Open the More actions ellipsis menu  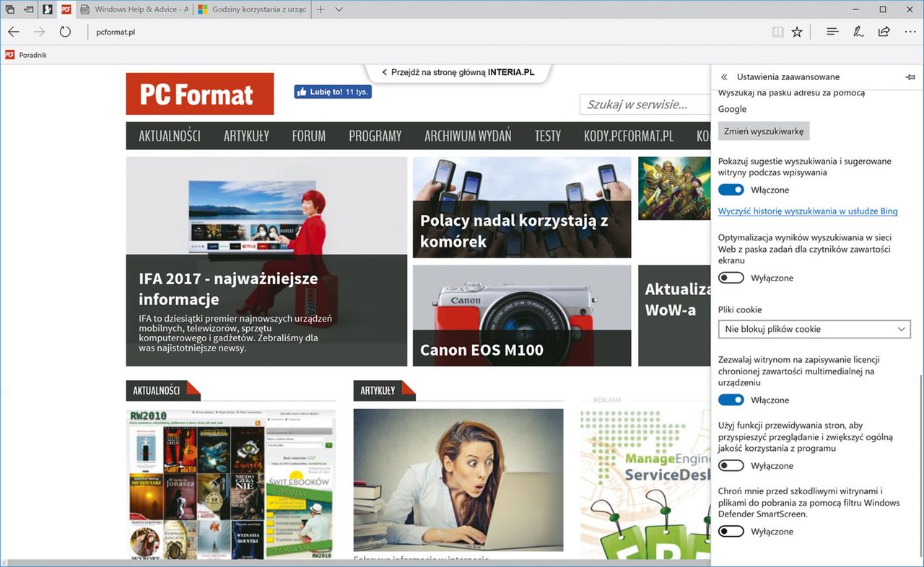coord(910,32)
